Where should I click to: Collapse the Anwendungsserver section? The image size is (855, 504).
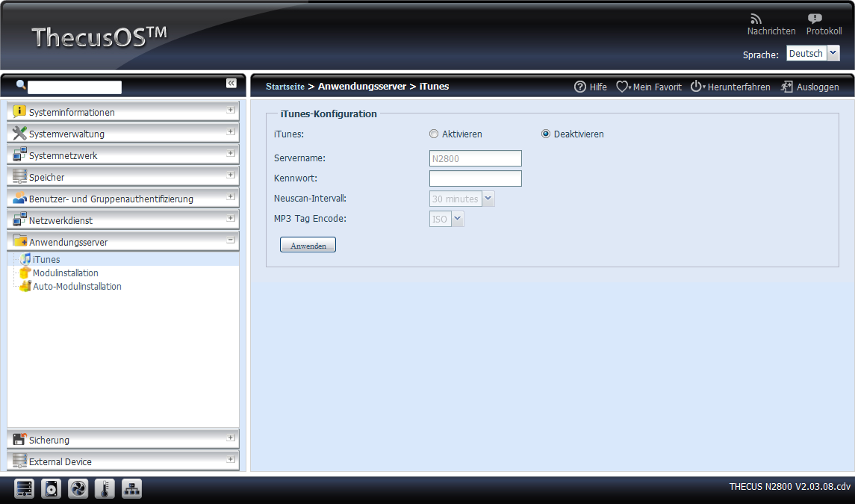231,240
